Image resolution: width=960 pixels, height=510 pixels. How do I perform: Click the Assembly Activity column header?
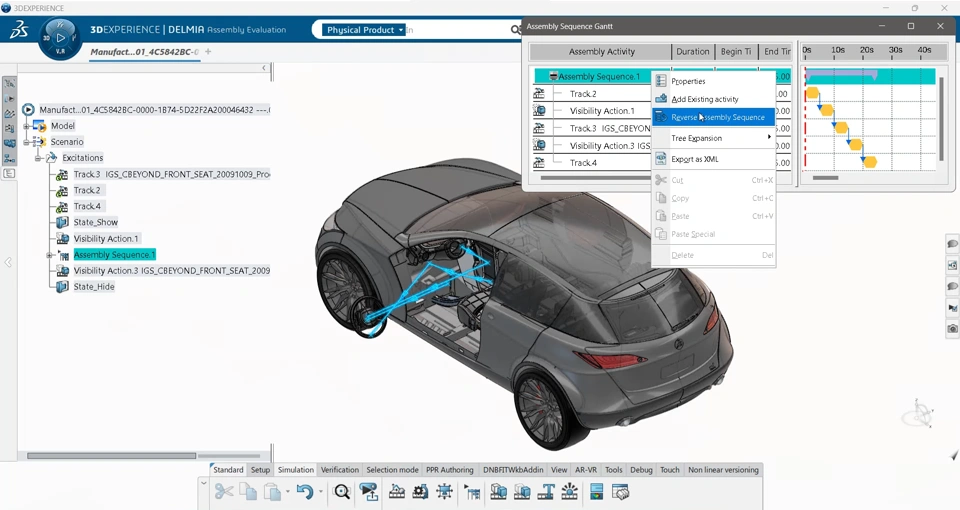[x=601, y=51]
